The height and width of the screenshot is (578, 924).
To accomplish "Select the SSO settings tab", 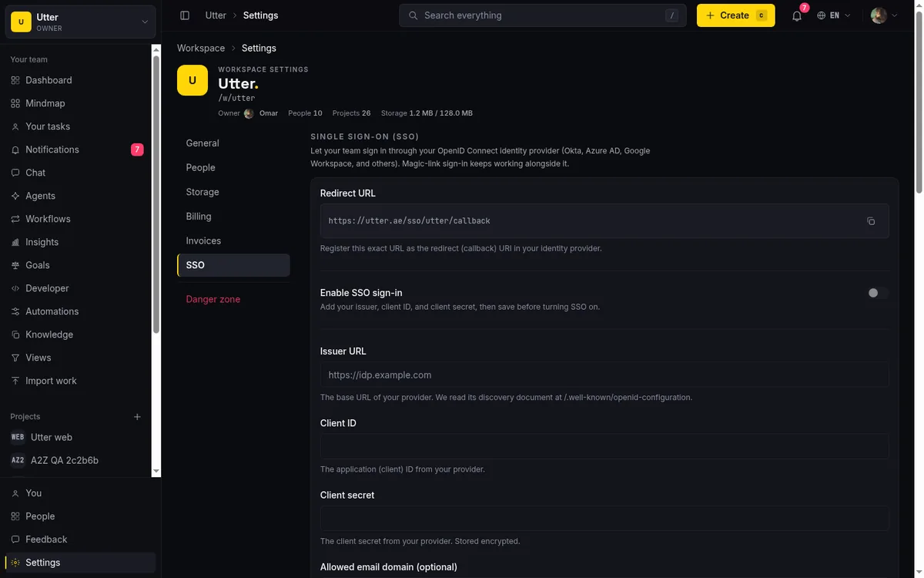I will (233, 265).
